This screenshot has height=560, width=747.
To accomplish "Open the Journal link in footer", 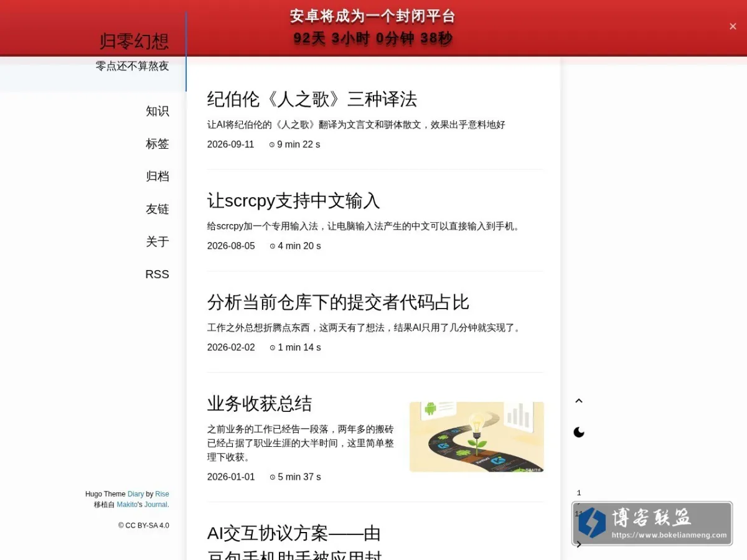I will [x=156, y=505].
